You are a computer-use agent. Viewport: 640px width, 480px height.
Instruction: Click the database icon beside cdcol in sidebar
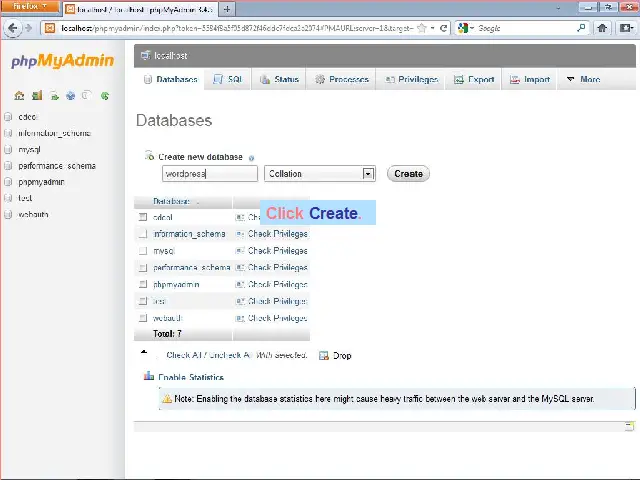pyautogui.click(x=8, y=117)
